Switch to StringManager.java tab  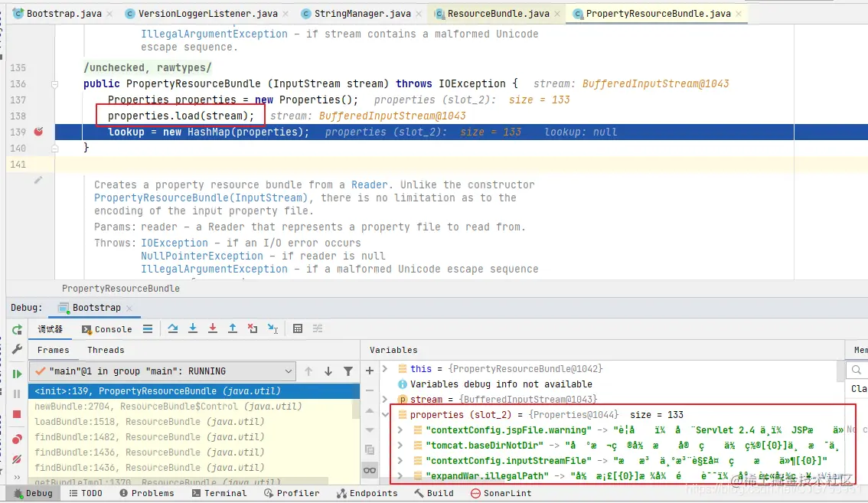click(362, 13)
